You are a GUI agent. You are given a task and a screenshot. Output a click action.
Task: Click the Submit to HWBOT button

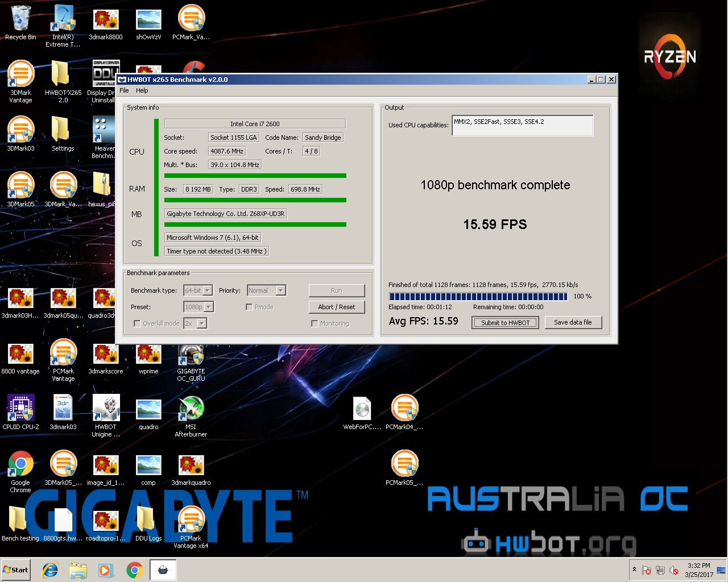pyautogui.click(x=505, y=323)
